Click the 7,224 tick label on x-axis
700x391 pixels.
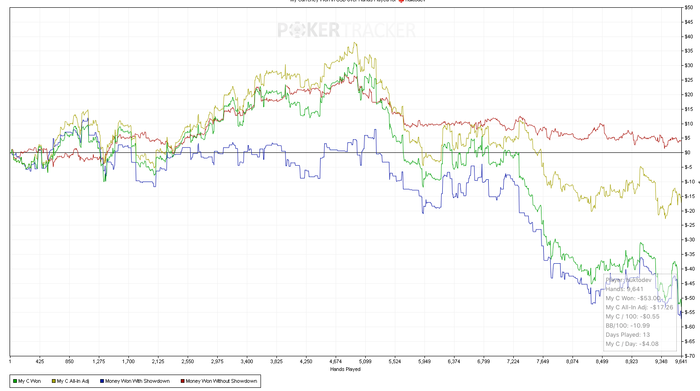click(513, 362)
